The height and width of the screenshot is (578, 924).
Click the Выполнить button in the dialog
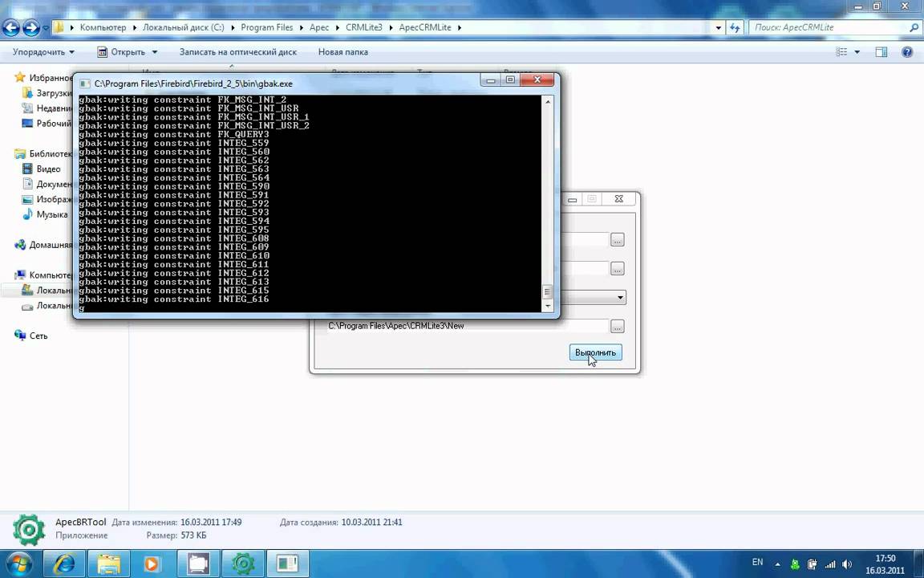point(595,352)
